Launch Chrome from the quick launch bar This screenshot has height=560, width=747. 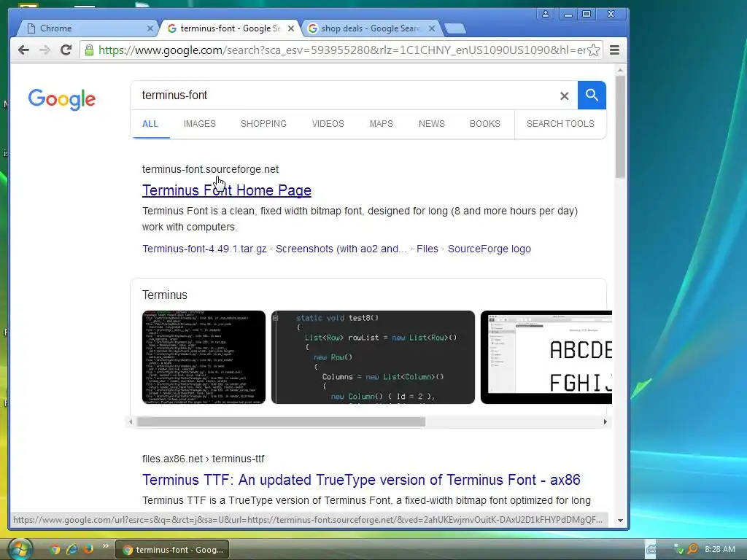55,550
